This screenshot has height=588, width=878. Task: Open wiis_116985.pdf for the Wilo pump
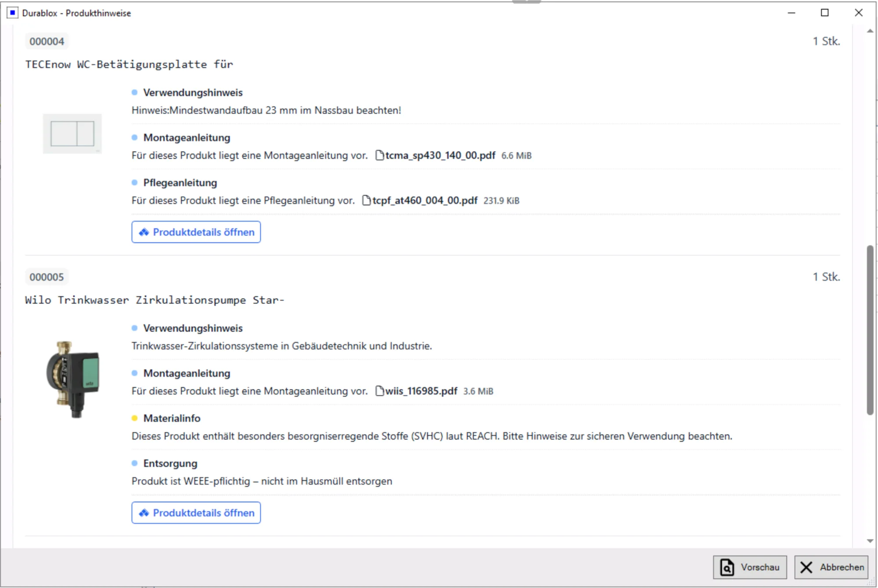(421, 391)
